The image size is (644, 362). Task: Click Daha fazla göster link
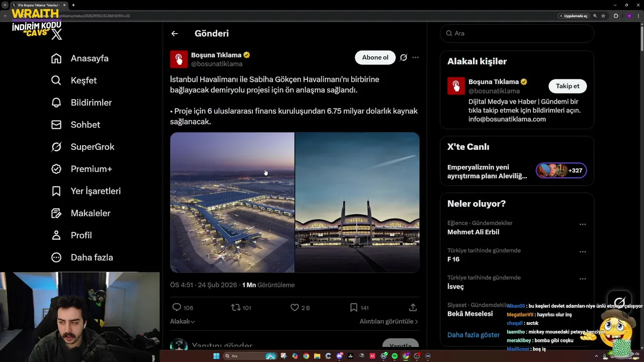(x=473, y=335)
